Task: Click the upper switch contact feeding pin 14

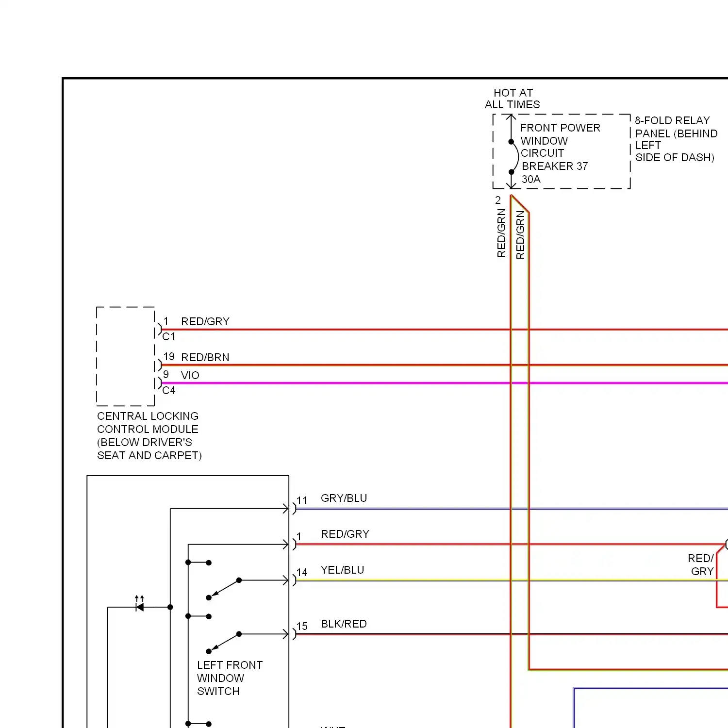Action: [224, 589]
